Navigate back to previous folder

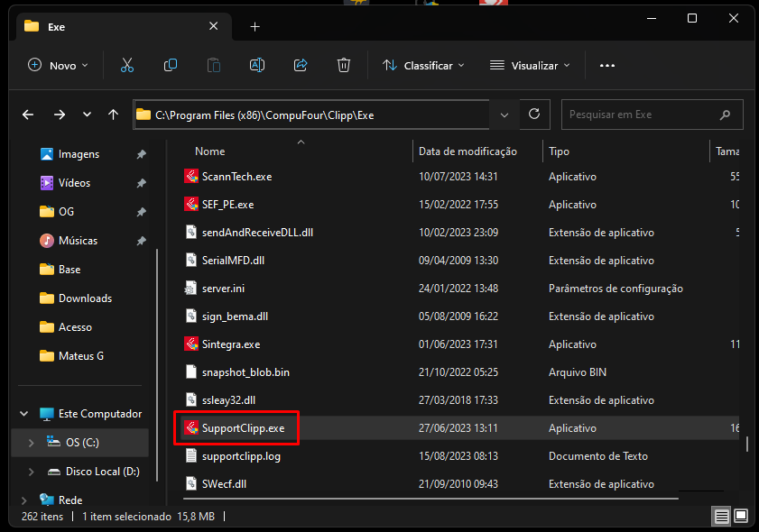28,115
